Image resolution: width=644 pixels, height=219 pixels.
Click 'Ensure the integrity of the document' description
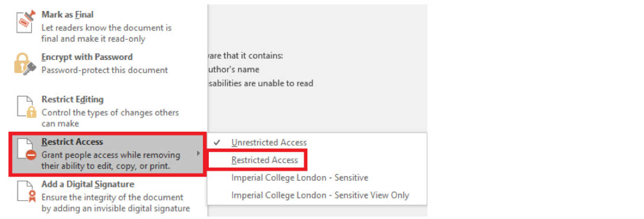pos(112,197)
